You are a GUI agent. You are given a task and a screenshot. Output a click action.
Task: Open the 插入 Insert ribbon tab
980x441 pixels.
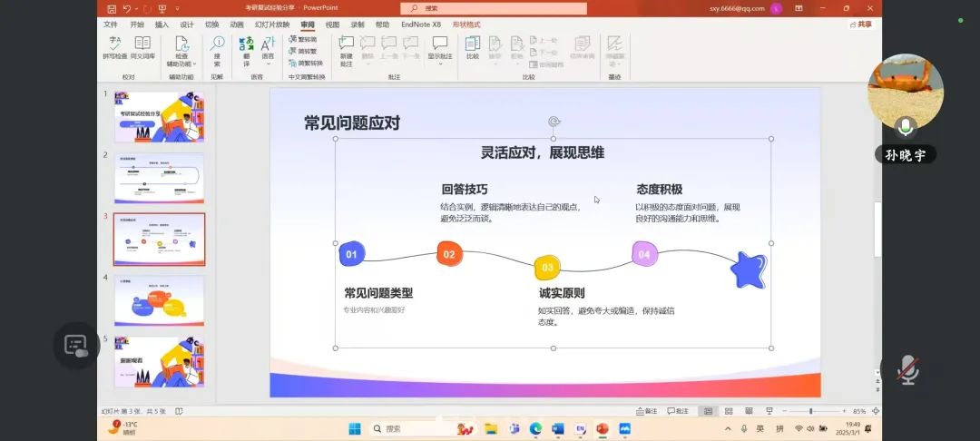coord(162,24)
